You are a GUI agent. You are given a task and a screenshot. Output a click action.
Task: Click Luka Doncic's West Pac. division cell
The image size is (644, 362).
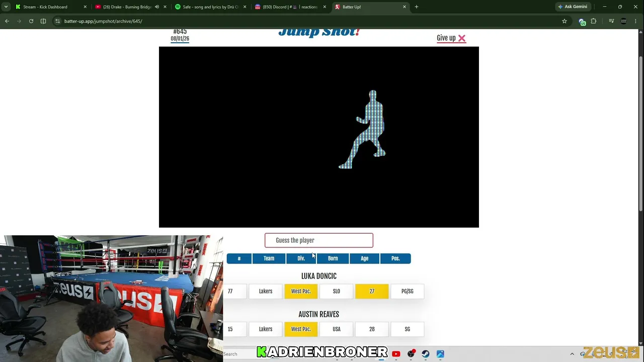(x=301, y=291)
